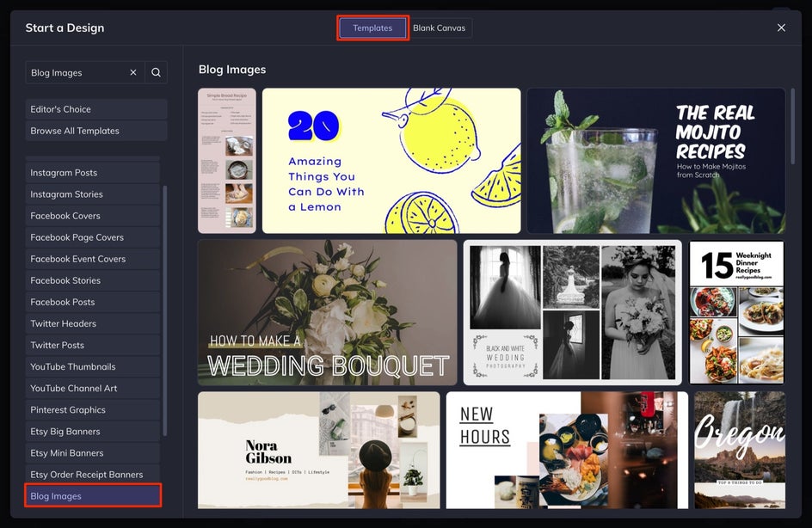Select Facebook Page Covers category

pyautogui.click(x=93, y=237)
